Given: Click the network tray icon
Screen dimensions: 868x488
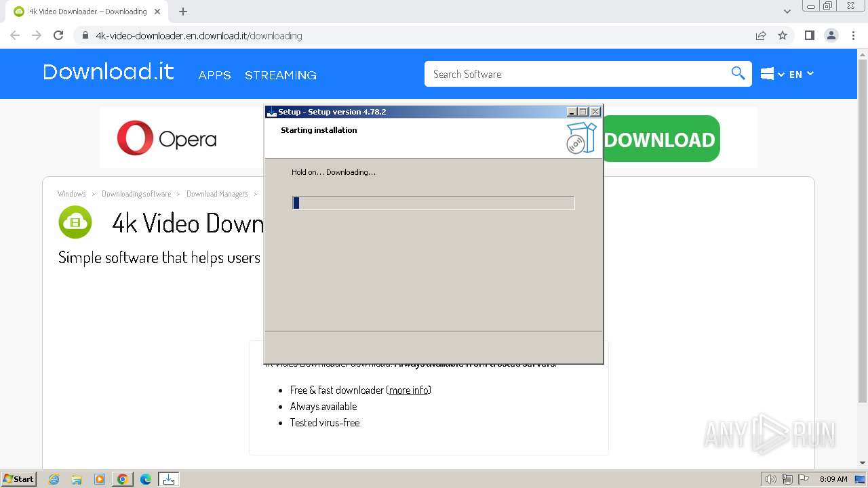Looking at the screenshot, I should [787, 479].
